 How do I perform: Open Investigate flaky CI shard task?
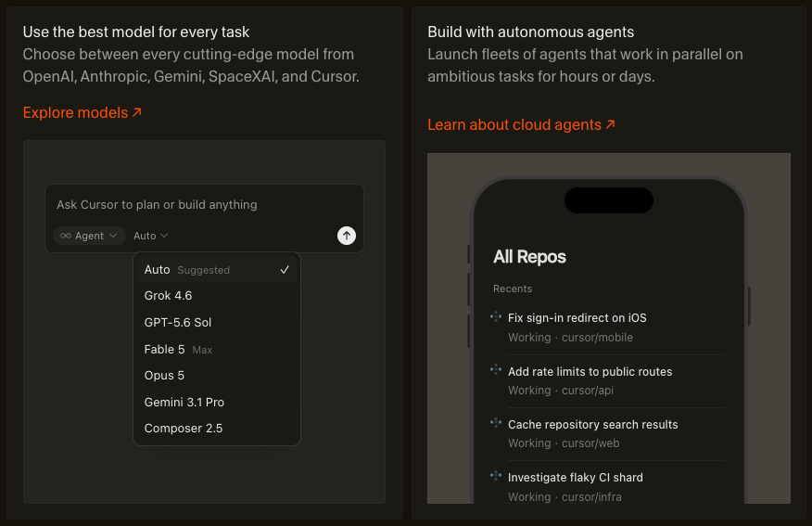point(608,487)
